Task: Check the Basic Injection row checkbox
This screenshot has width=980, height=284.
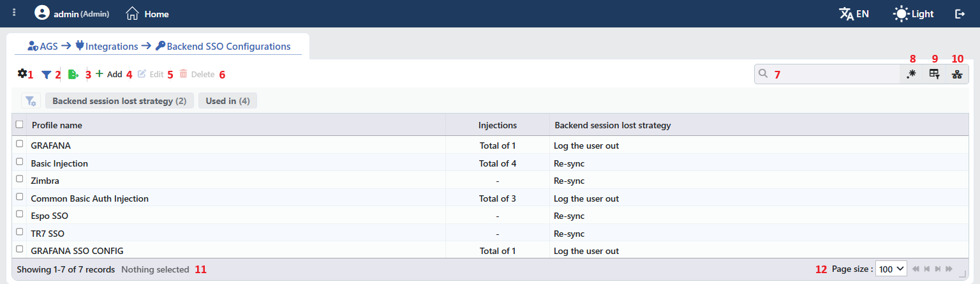Action: tap(20, 162)
